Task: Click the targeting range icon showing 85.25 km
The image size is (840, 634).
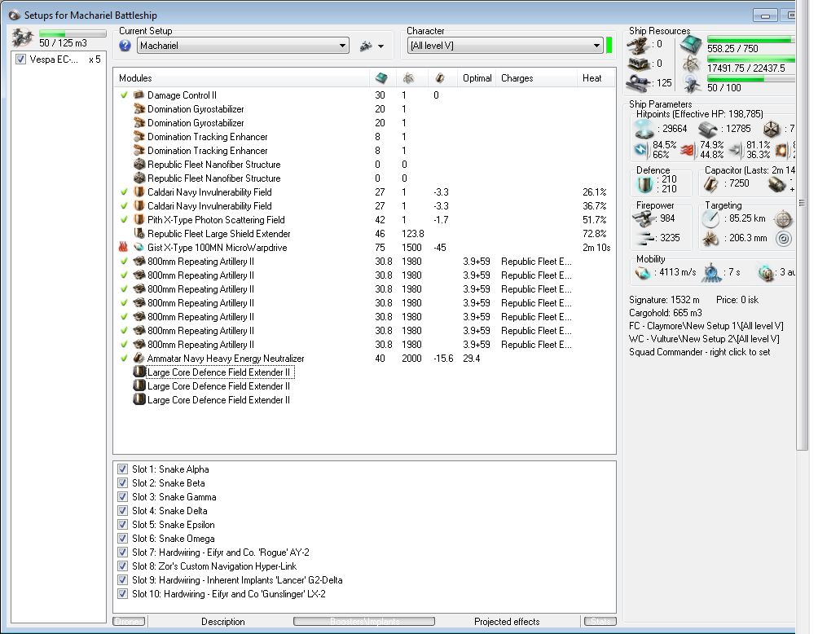Action: pos(711,218)
